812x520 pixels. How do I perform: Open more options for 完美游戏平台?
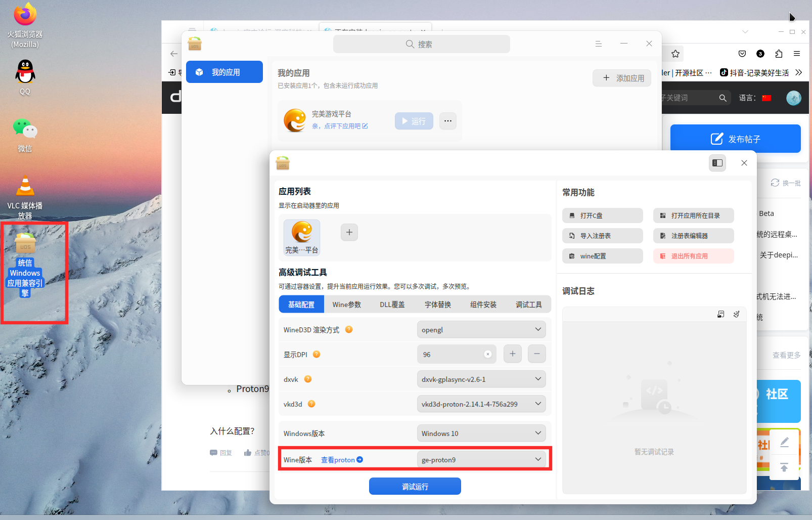point(448,121)
